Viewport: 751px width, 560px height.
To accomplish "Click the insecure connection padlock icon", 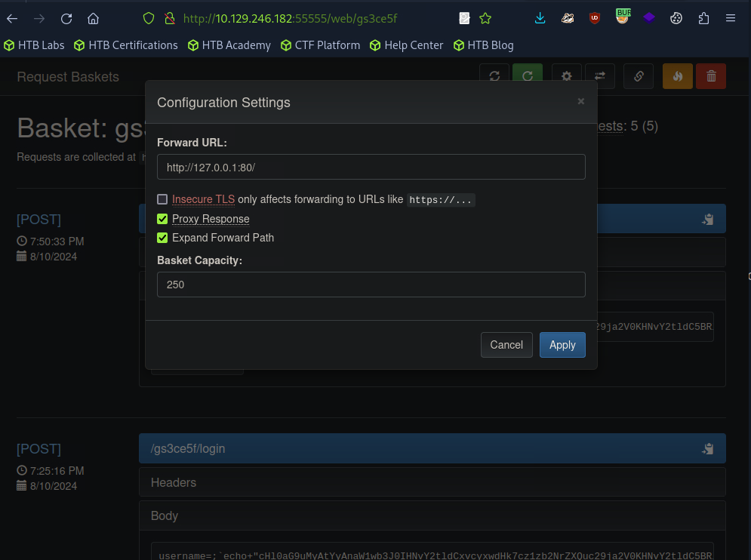I will [170, 19].
